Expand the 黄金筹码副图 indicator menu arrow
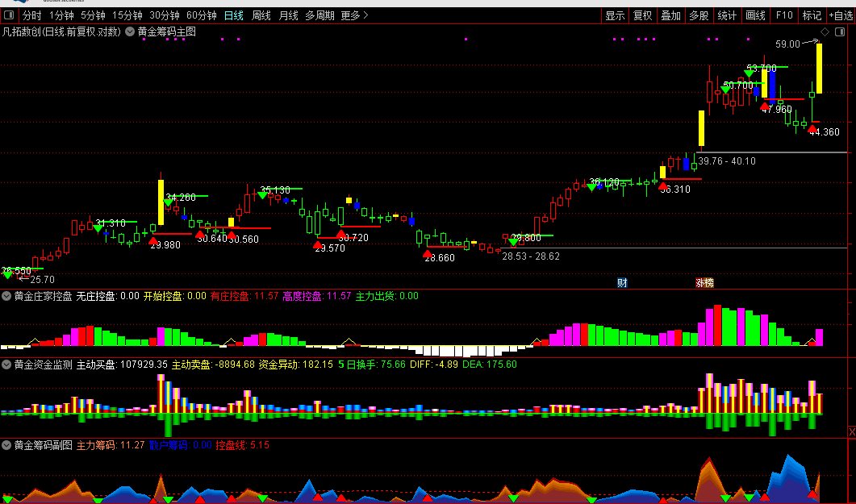This screenshot has width=856, height=504. tap(6, 445)
